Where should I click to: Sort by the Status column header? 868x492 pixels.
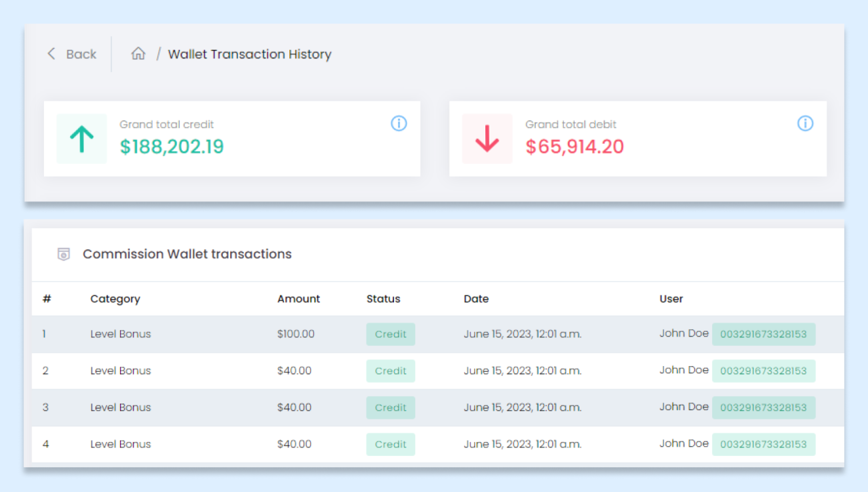(383, 299)
